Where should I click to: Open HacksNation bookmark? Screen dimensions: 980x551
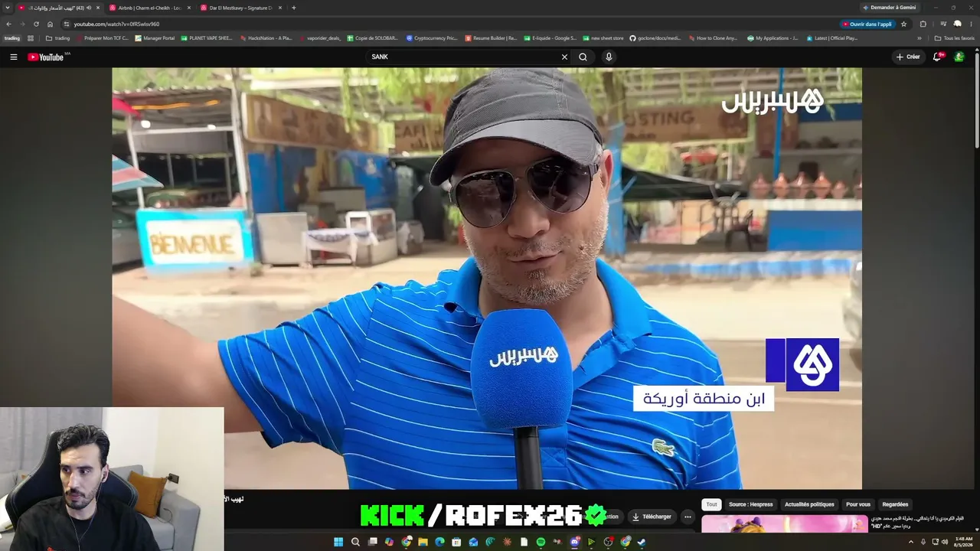[x=266, y=37]
